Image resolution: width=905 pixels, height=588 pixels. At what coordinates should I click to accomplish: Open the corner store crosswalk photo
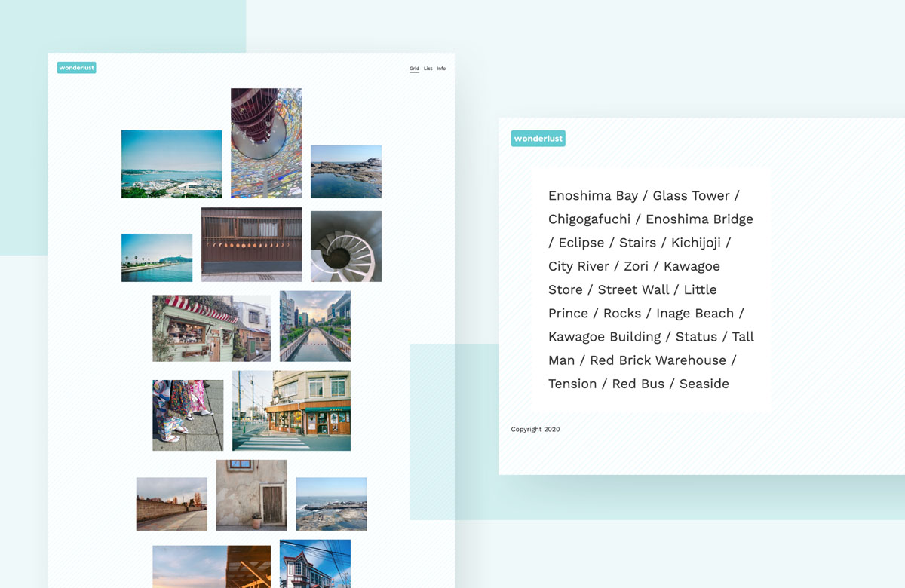point(291,410)
